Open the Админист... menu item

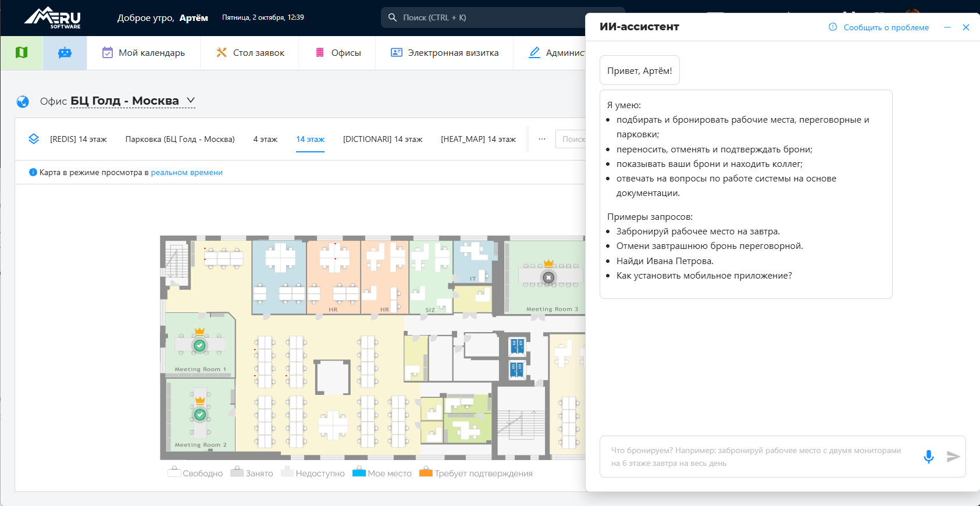(x=557, y=53)
